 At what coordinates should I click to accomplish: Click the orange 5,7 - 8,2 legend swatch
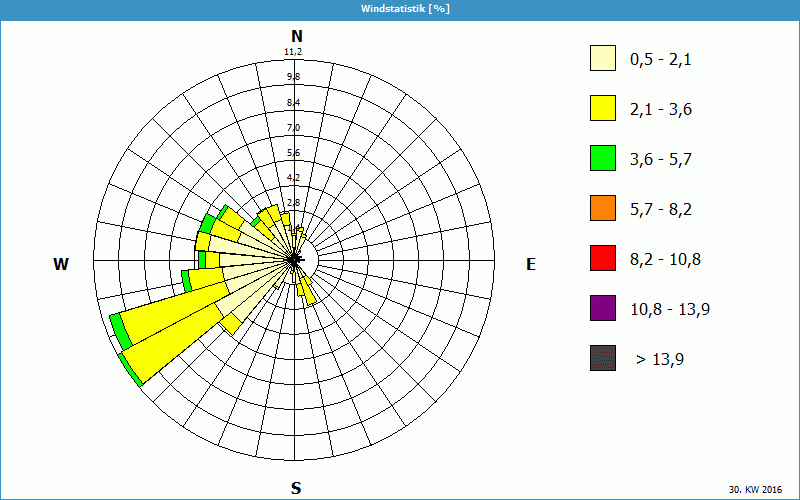pos(603,208)
